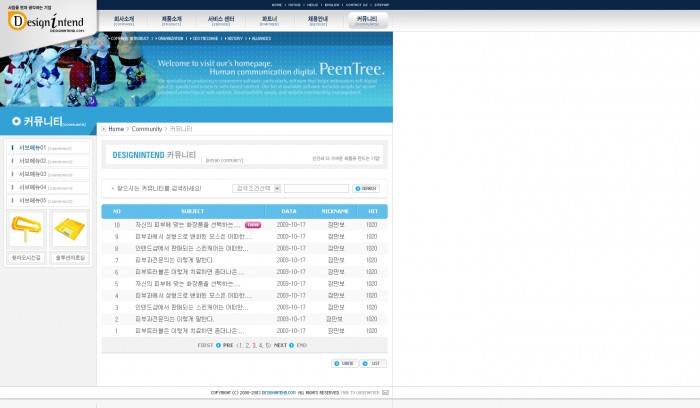Open the 회사소개 Company menu

click(124, 21)
